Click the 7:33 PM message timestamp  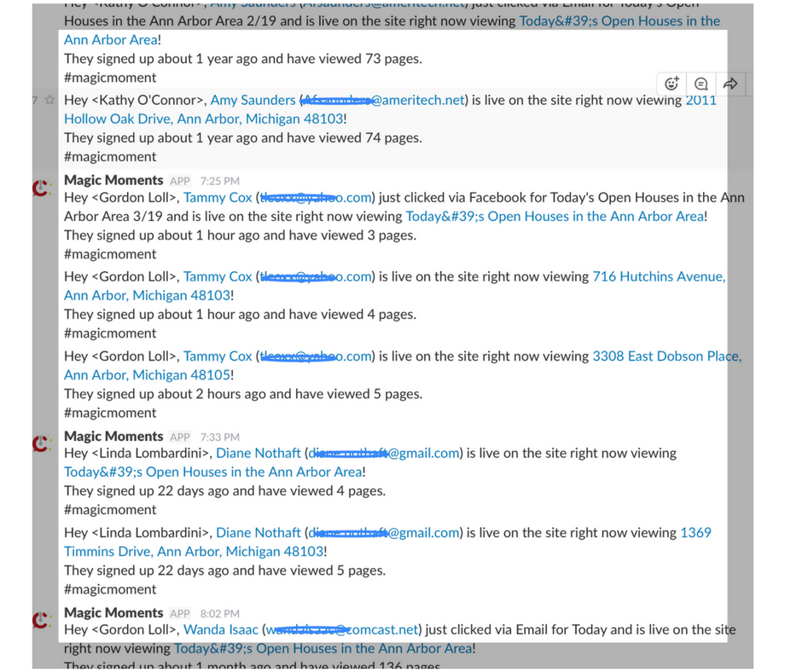pyautogui.click(x=220, y=437)
